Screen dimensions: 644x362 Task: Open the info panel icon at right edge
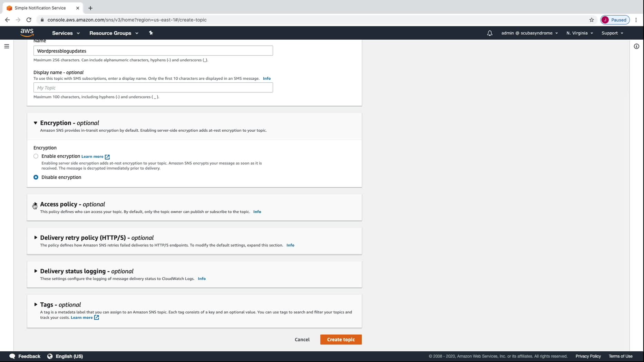click(x=636, y=46)
